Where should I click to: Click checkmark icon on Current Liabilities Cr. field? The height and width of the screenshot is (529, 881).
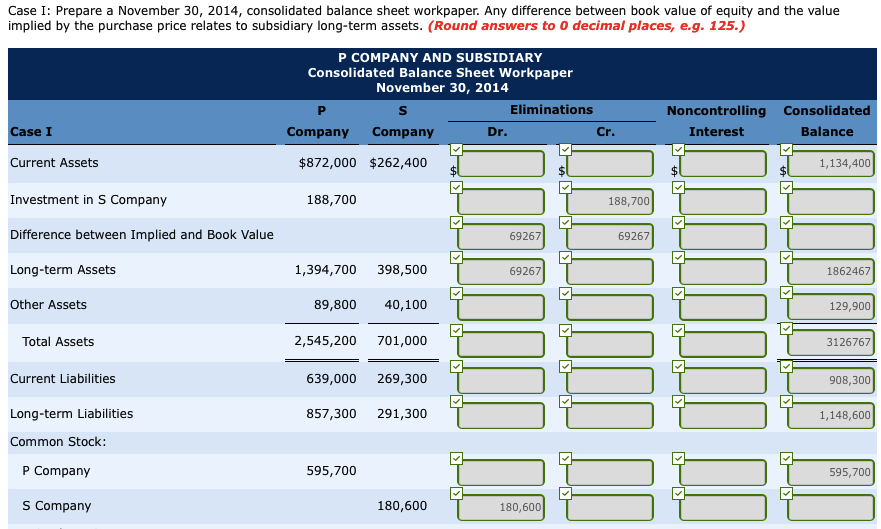(x=566, y=366)
